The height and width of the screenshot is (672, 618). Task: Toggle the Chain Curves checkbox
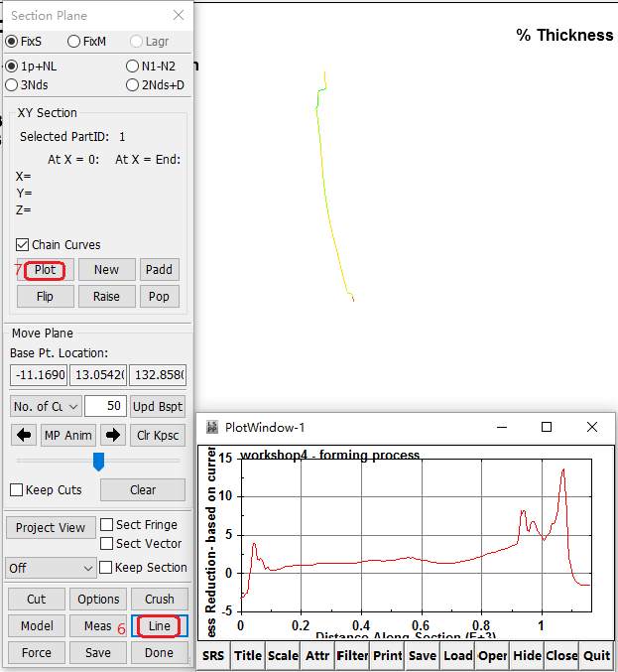(x=22, y=245)
